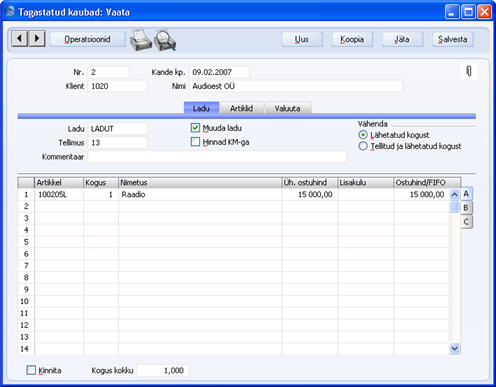Click the Kande kp. date field

click(x=219, y=72)
